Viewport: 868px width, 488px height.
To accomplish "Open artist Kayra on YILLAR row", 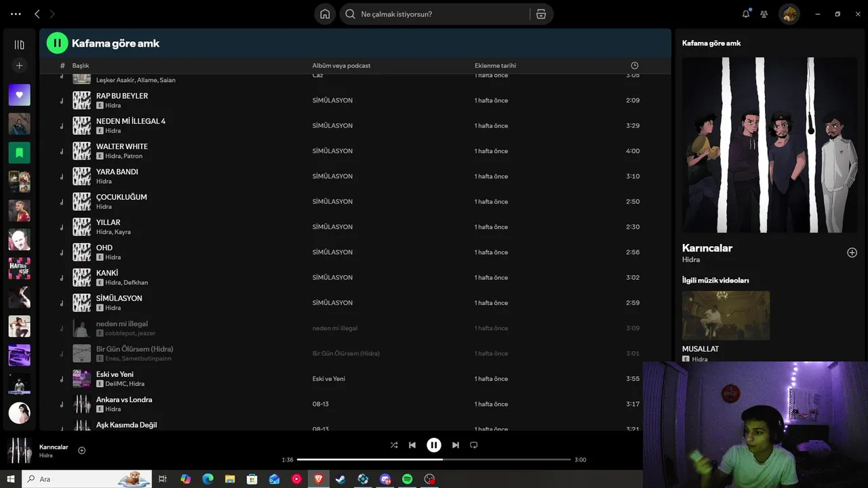I will 123,232.
